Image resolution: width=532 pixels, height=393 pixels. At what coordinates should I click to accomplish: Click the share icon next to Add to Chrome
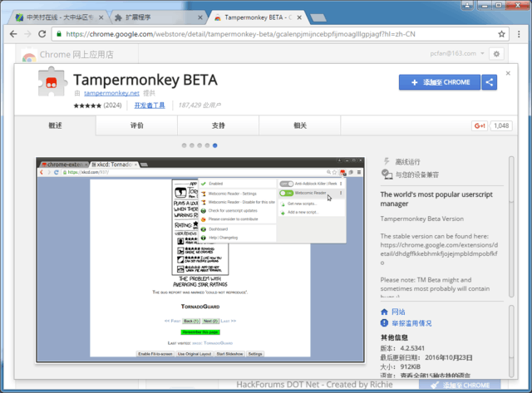[x=490, y=82]
